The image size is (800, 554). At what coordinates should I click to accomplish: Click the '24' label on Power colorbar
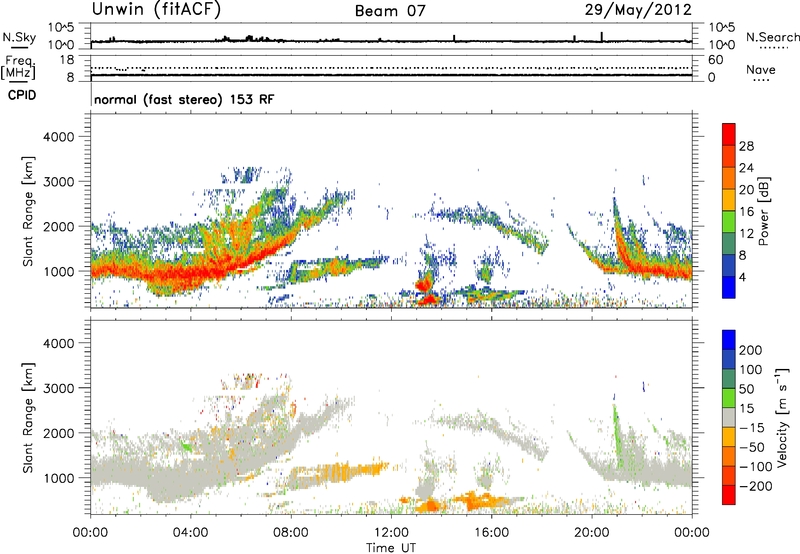(x=746, y=168)
